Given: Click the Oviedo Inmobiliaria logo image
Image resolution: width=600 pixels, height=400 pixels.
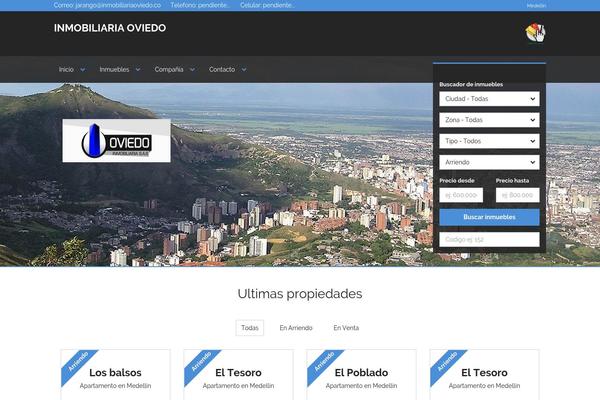Looking at the screenshot, I should [116, 140].
